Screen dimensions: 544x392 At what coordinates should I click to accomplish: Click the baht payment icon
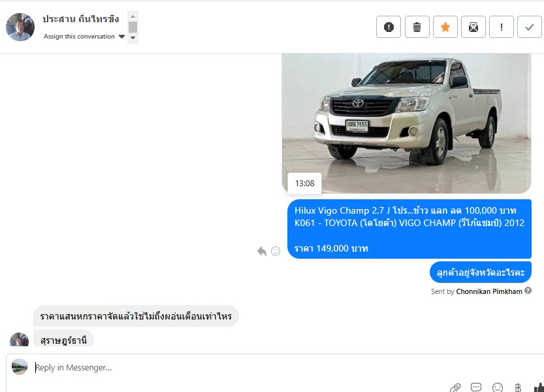click(x=518, y=387)
